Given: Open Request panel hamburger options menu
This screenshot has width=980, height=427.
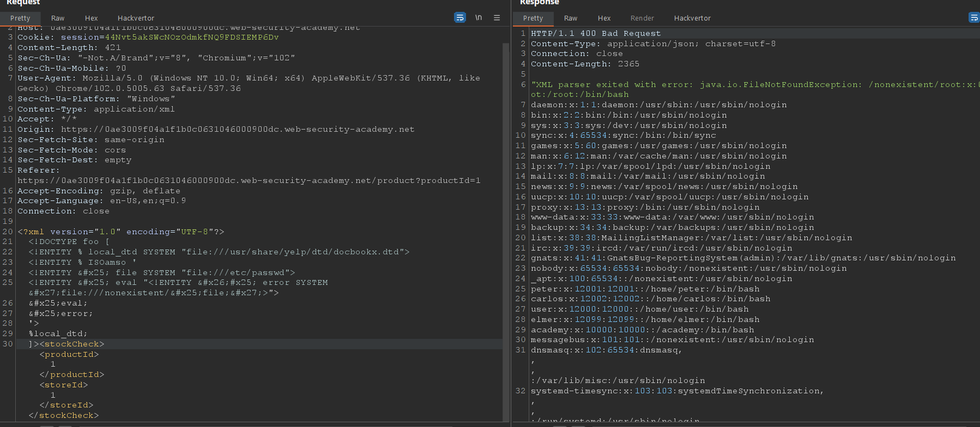Looking at the screenshot, I should tap(497, 18).
